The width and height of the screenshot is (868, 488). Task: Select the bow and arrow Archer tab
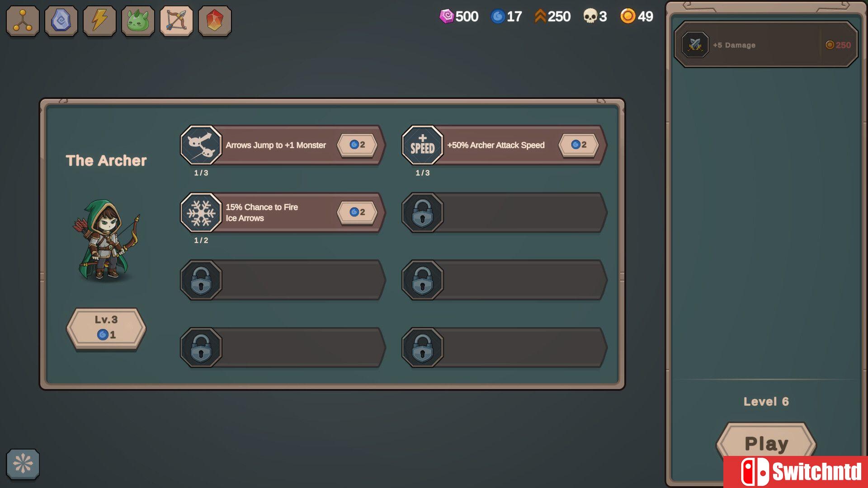[x=176, y=21]
